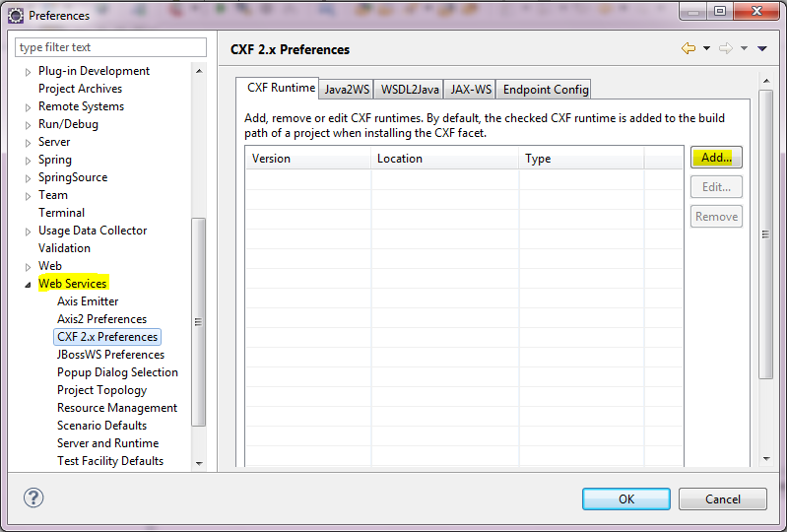Select Validation preferences entry

click(64, 248)
